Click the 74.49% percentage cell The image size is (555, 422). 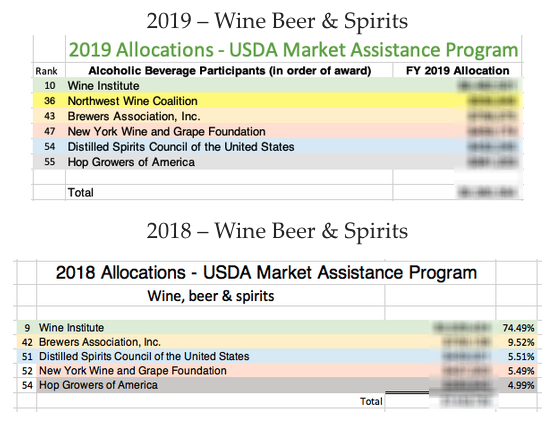pyautogui.click(x=518, y=328)
